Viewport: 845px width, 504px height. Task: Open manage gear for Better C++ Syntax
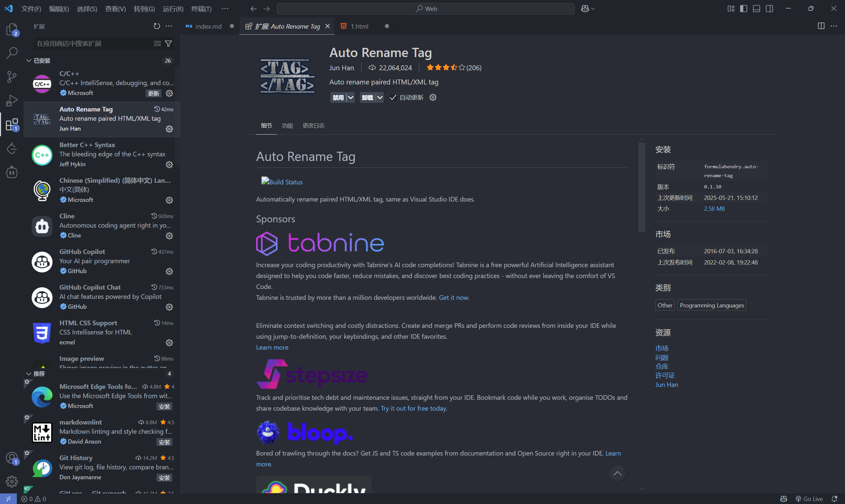pos(169,165)
